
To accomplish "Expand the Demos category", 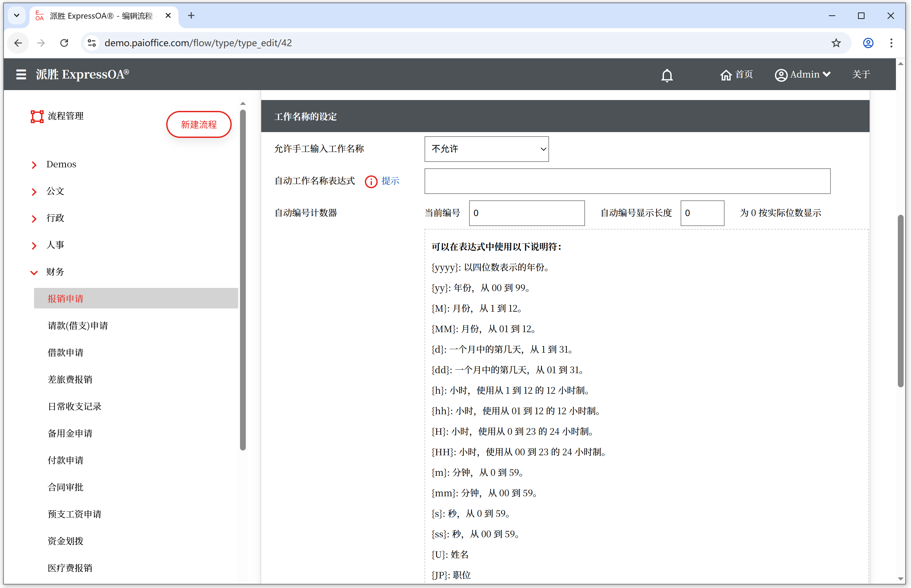I will 34,164.
